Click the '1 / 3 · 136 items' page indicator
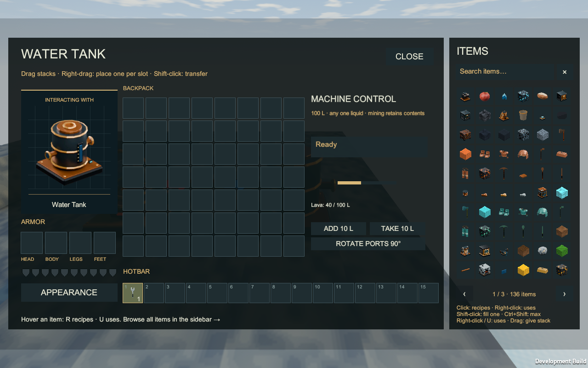This screenshot has width=588, height=368. point(514,294)
